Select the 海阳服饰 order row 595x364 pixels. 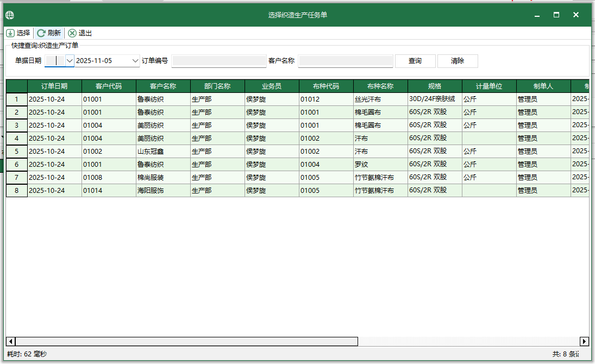(x=163, y=191)
